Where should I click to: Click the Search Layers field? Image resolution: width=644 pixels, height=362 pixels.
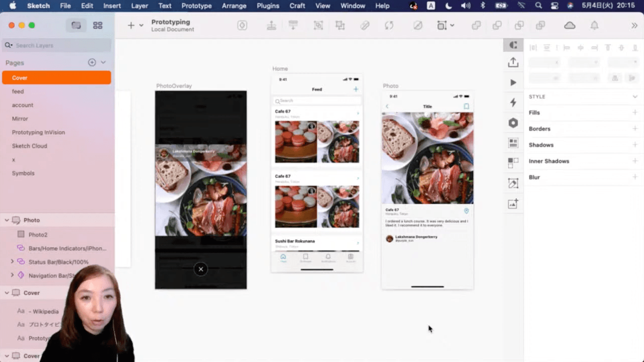point(57,45)
